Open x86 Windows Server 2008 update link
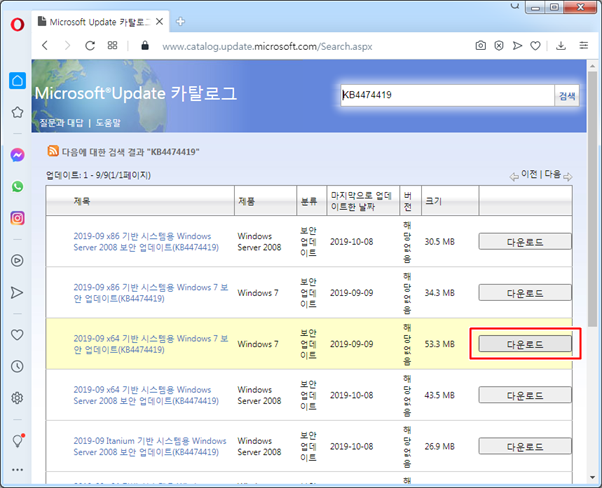The height and width of the screenshot is (488, 602). click(146, 242)
